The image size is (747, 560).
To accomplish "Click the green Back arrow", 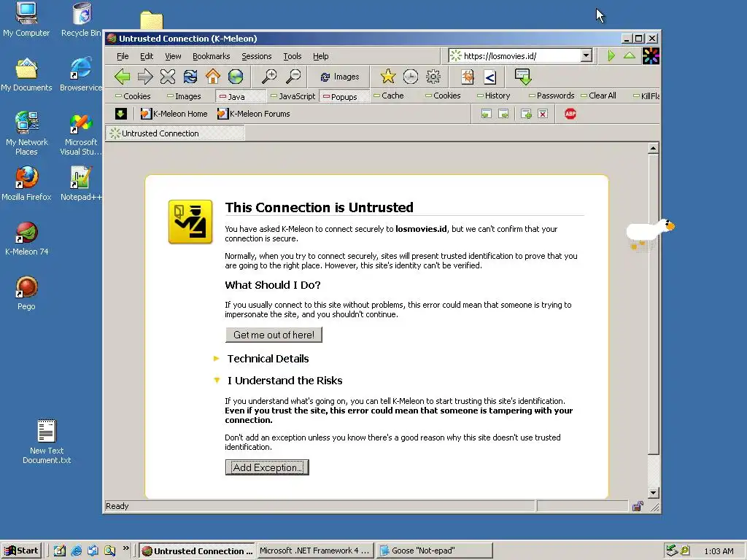I will (122, 77).
